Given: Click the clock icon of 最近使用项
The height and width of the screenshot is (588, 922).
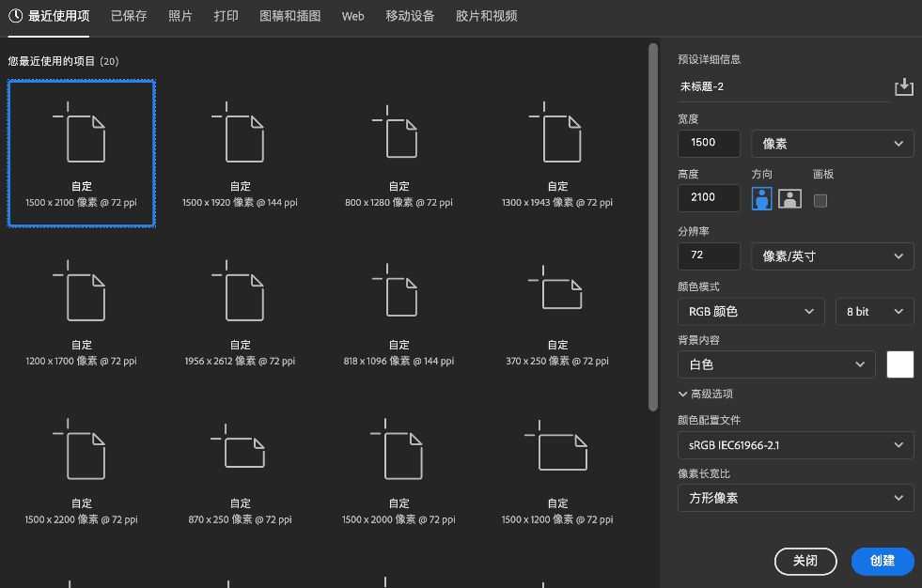Looking at the screenshot, I should tap(15, 16).
